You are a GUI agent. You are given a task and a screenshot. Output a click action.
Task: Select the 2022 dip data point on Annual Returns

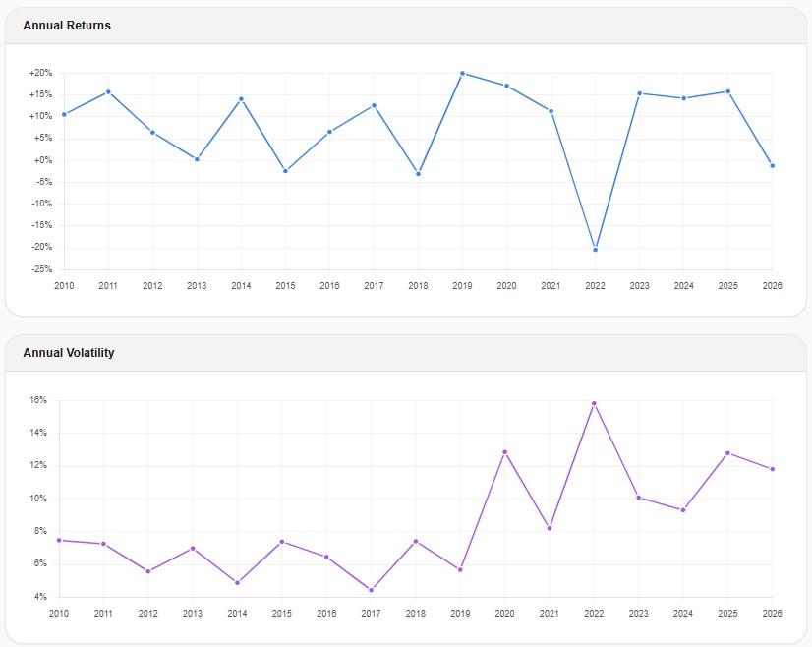click(595, 249)
